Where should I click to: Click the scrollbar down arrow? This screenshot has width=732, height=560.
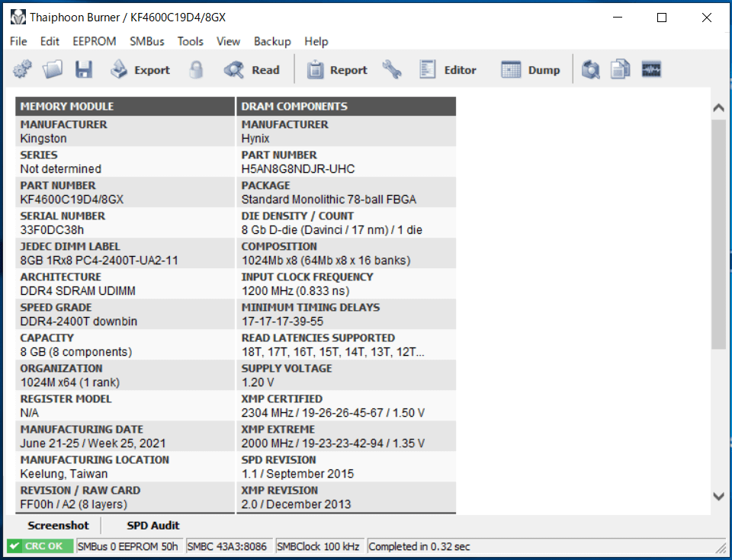click(x=719, y=496)
